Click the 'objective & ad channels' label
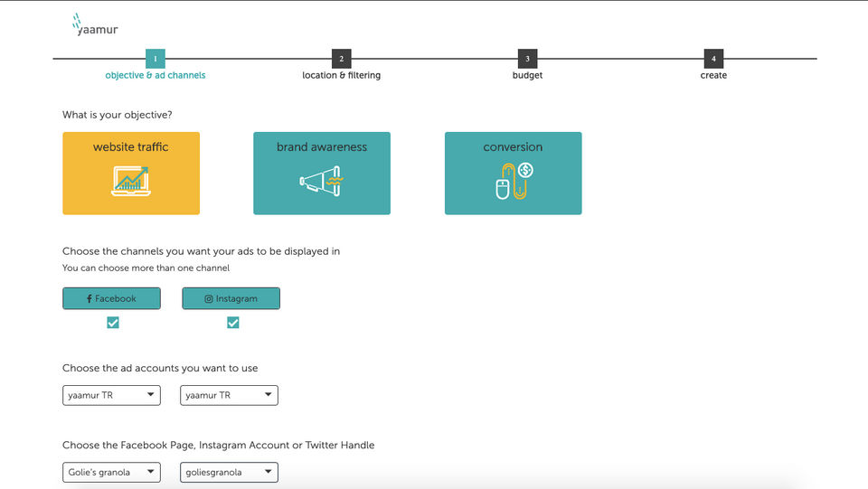Image resolution: width=868 pixels, height=489 pixels. point(156,75)
